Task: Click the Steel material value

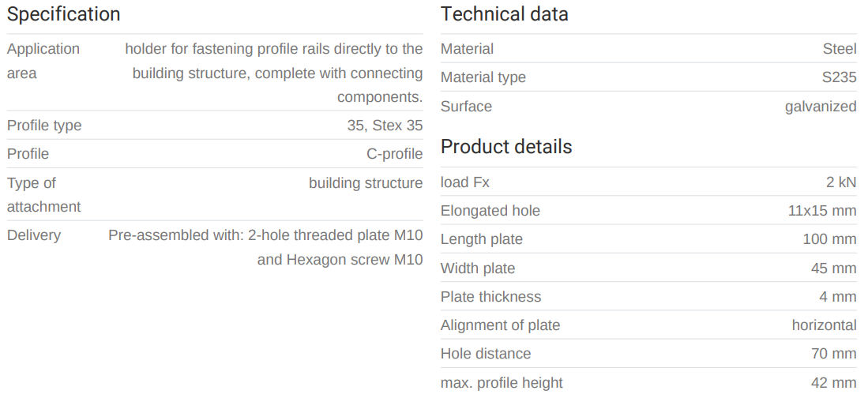Action: click(x=839, y=49)
